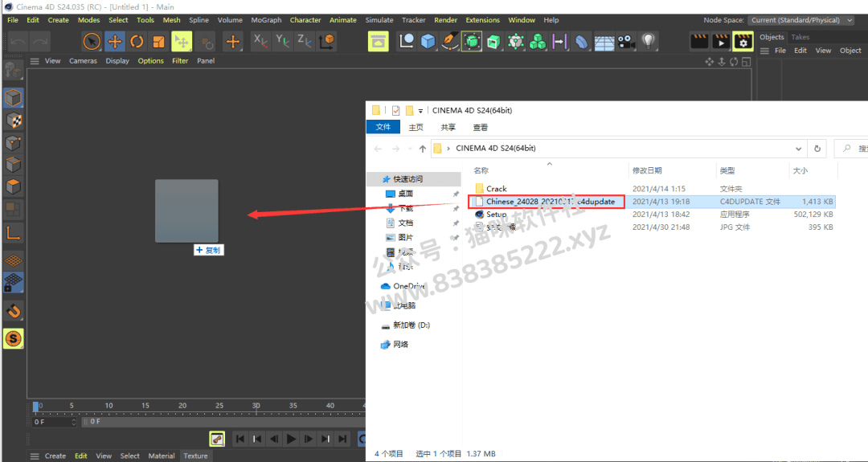
Task: Open viewport Filter menu
Action: click(180, 61)
